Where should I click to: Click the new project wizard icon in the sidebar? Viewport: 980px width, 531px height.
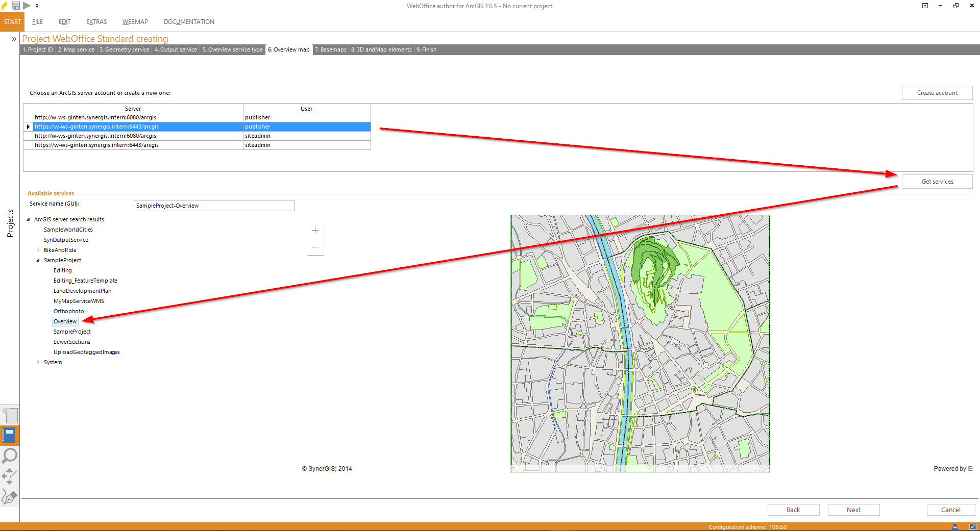[9, 415]
